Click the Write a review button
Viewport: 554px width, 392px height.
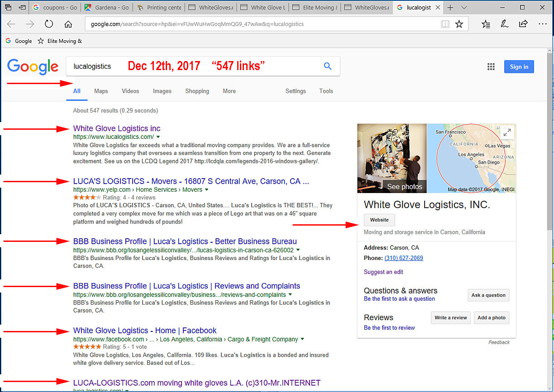click(x=451, y=318)
